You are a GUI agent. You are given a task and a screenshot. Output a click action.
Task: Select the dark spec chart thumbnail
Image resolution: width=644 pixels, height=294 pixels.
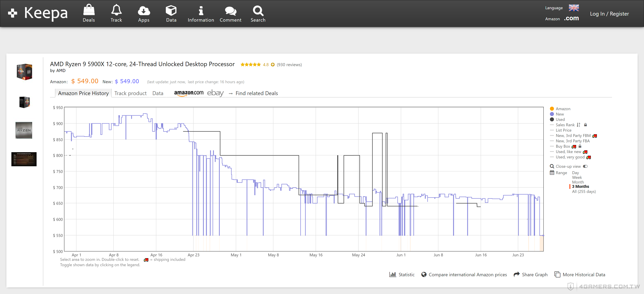pyautogui.click(x=24, y=159)
